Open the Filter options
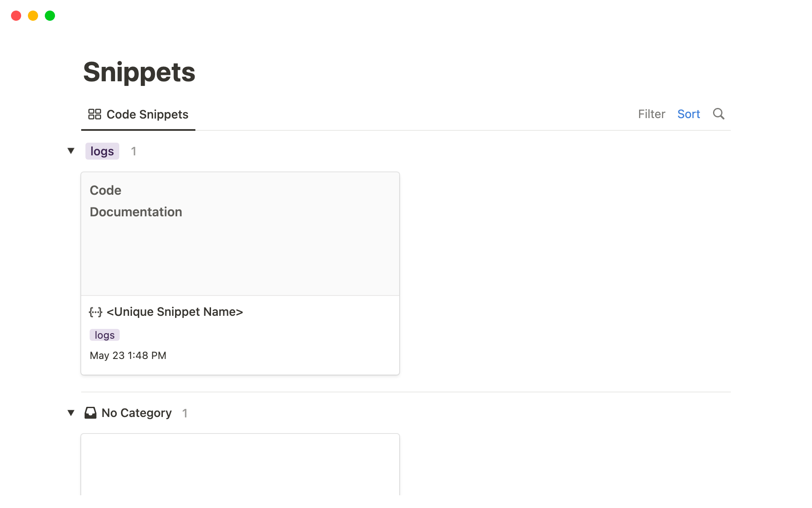 tap(651, 114)
